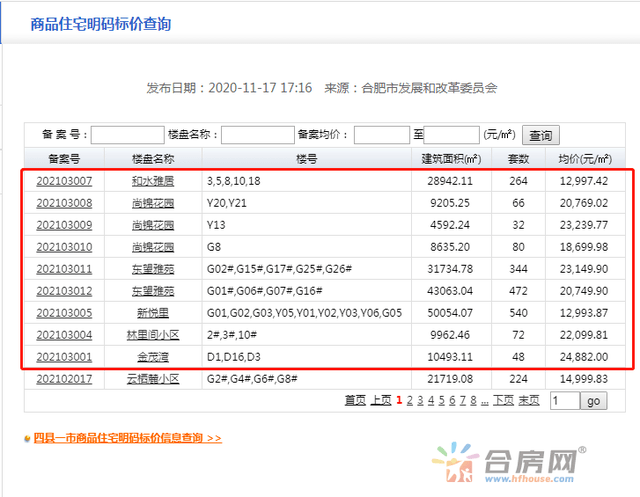Focus the 楼盘名称 search input box

[x=258, y=135]
